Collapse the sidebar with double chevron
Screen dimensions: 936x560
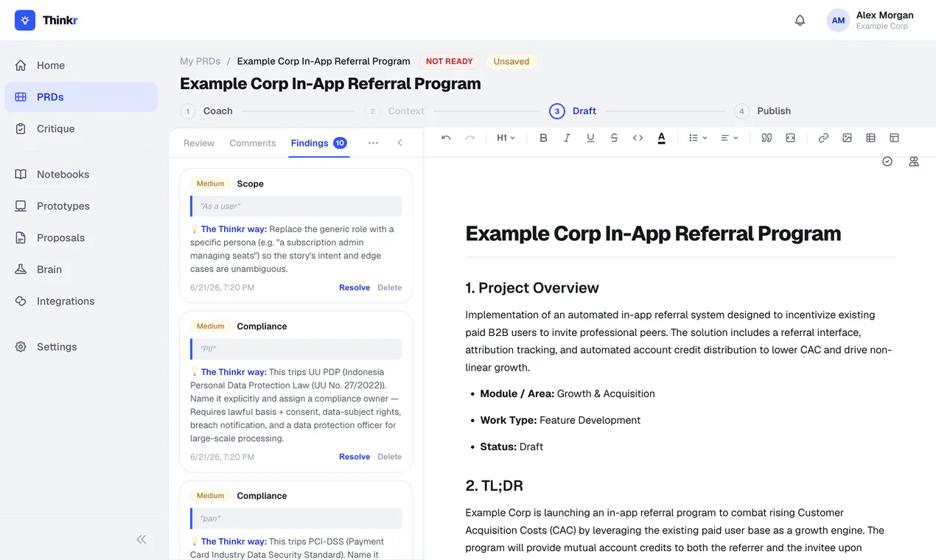(142, 539)
